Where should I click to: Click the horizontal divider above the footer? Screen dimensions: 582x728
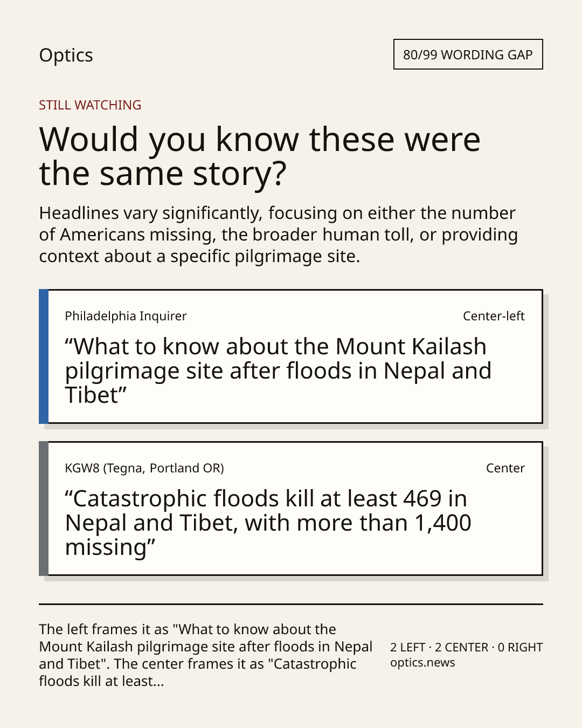[291, 604]
